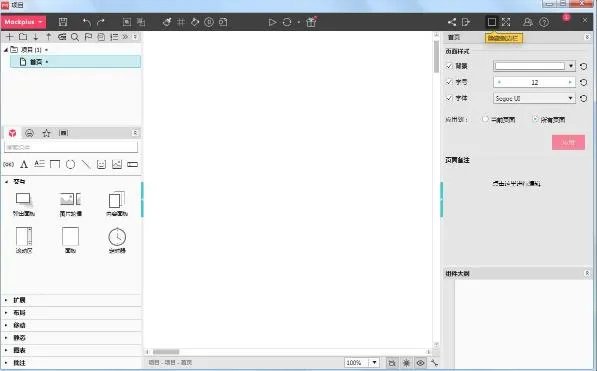Toggle the 字体 font checkbox
This screenshot has height=371, width=597.
[x=449, y=98]
